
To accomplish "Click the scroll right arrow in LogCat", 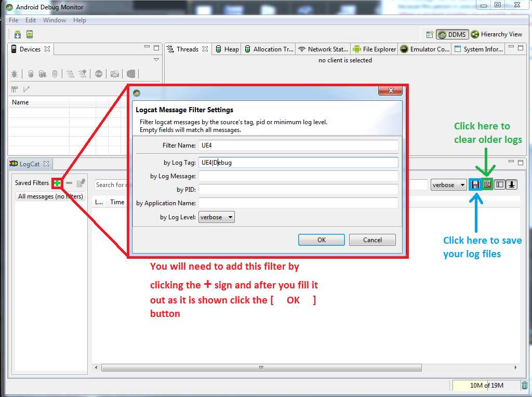I will pyautogui.click(x=516, y=367).
